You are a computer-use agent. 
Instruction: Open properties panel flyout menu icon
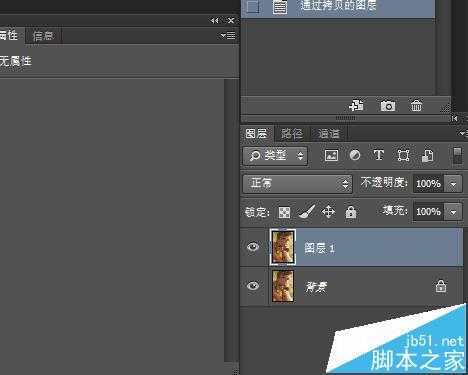pos(228,35)
